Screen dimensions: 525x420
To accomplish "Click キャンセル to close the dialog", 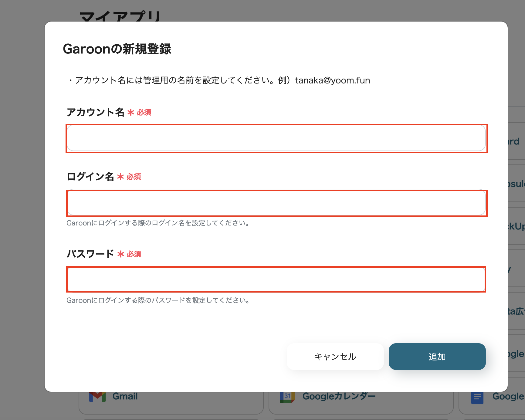I will click(x=335, y=357).
